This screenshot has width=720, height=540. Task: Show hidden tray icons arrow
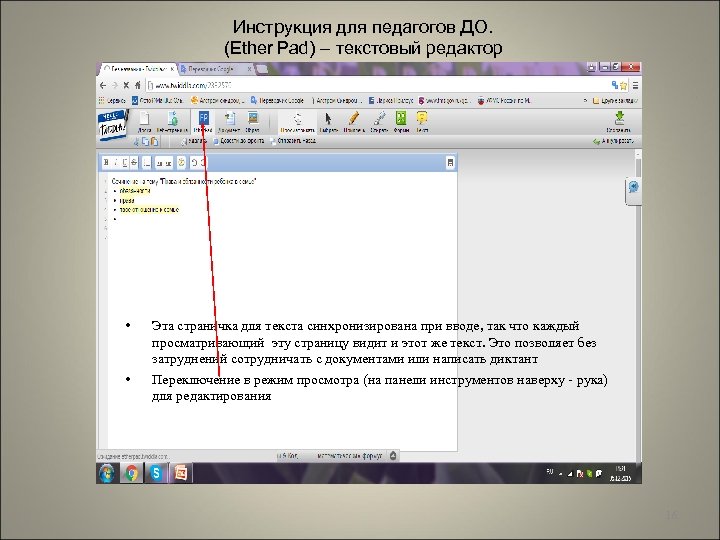(x=561, y=474)
